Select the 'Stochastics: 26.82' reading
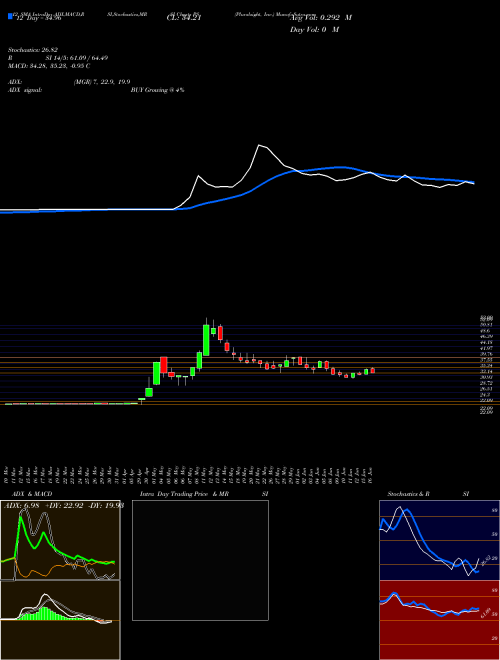This screenshot has height=660, width=500. coord(33,50)
